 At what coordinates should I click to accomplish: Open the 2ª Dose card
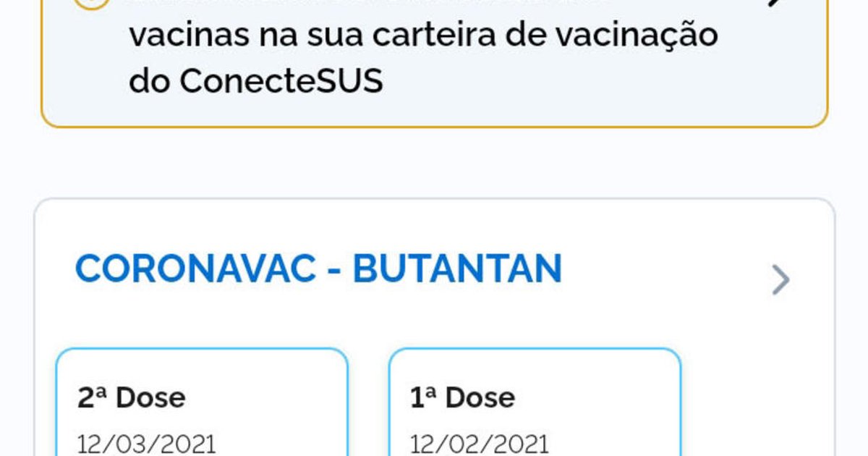pyautogui.click(x=202, y=405)
